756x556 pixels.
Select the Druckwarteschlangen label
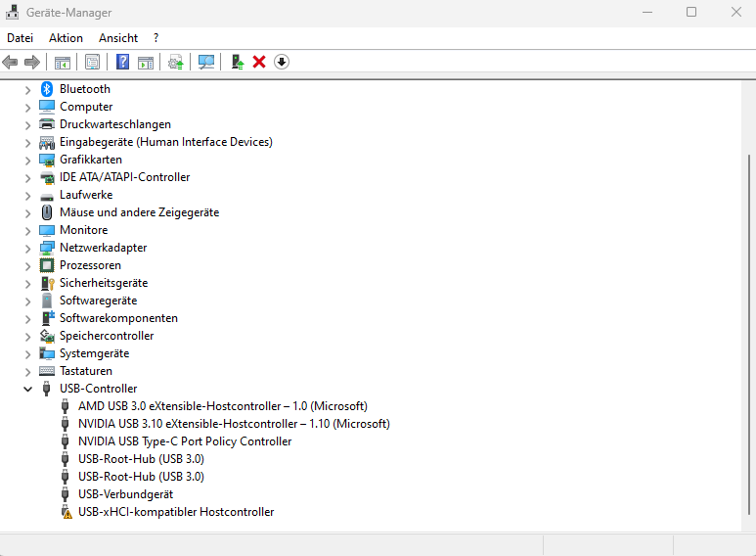(x=115, y=124)
